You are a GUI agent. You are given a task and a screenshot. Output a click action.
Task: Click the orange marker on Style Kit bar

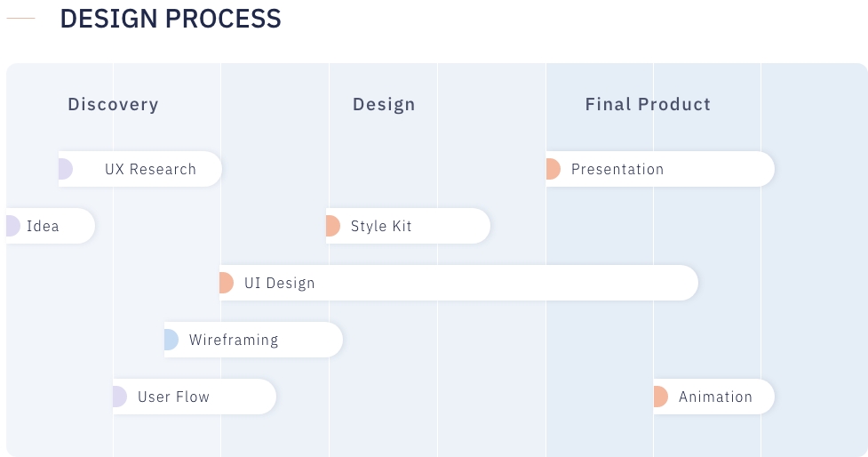click(x=332, y=226)
